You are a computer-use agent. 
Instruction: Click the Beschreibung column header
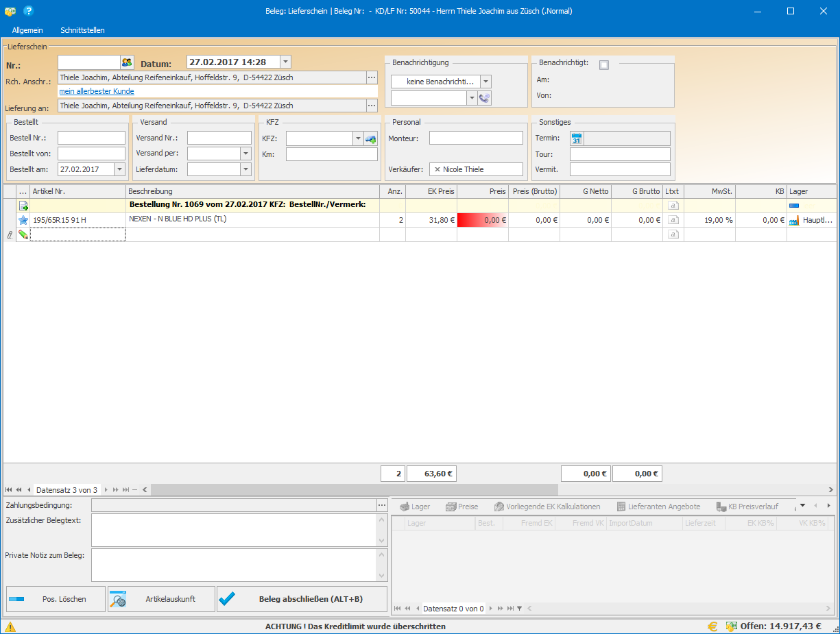tap(253, 191)
